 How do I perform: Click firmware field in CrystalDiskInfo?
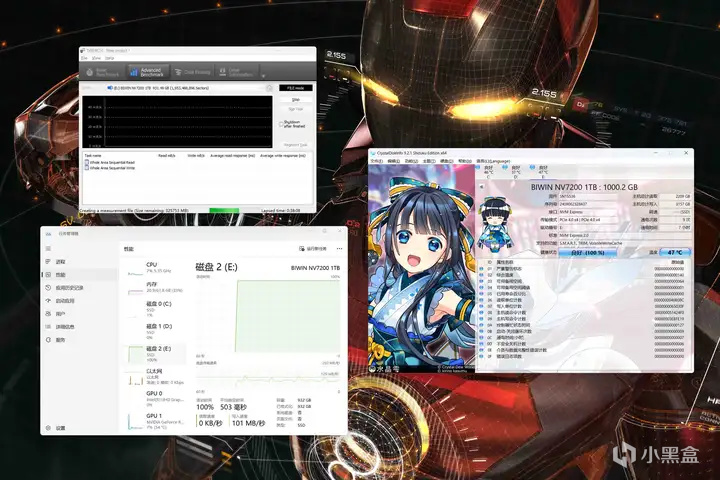589,196
